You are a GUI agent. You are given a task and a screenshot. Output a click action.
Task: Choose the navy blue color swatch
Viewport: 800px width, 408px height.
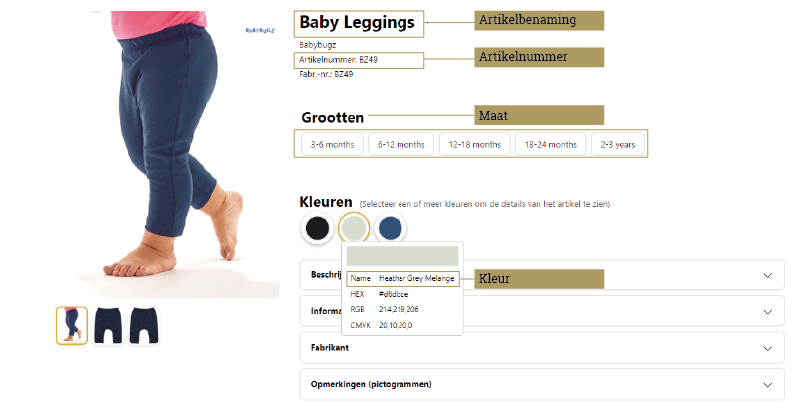point(390,228)
